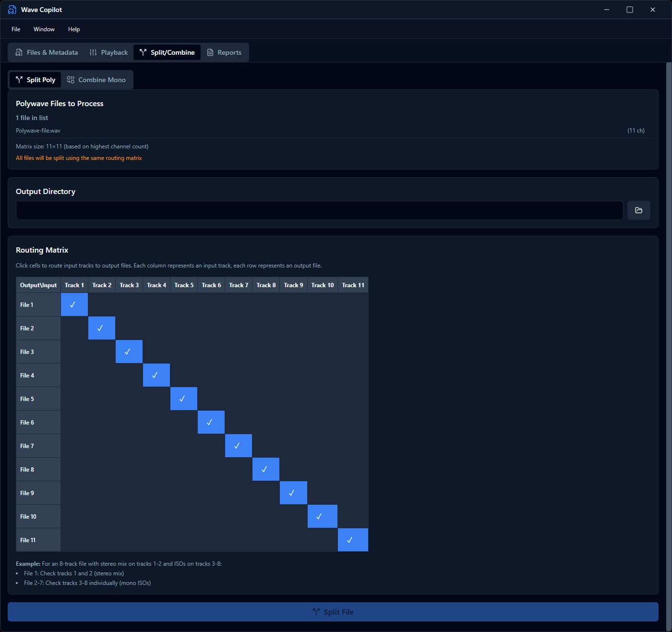Select Polywave-file.wav in the file list
The height and width of the screenshot is (632, 672).
pyautogui.click(x=38, y=131)
